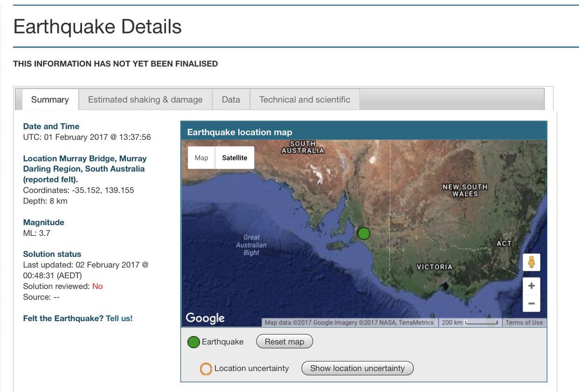Viewport: 579px width, 392px height.
Task: Click the green Earthquake legend circle
Action: (x=193, y=342)
